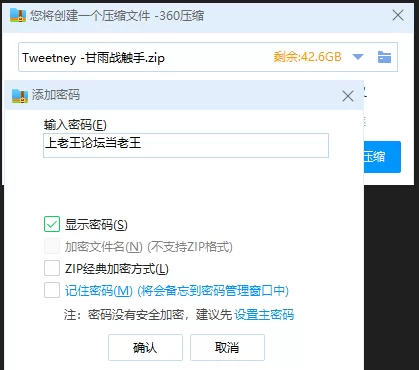The width and height of the screenshot is (419, 370).
Task: Close the 360压缩 create archive window
Action: (398, 15)
